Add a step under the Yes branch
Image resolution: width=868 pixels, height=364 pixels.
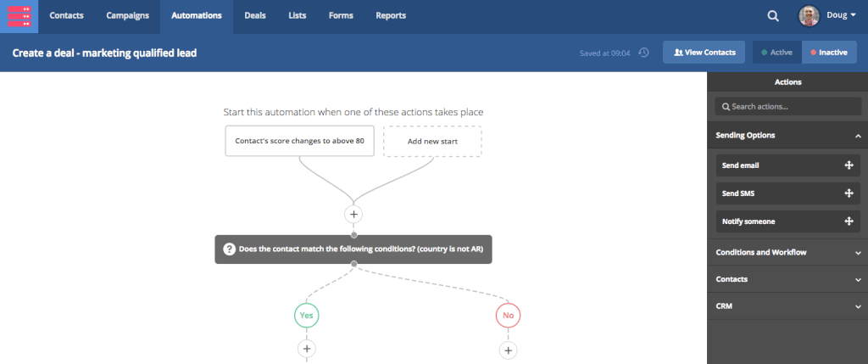click(x=307, y=348)
